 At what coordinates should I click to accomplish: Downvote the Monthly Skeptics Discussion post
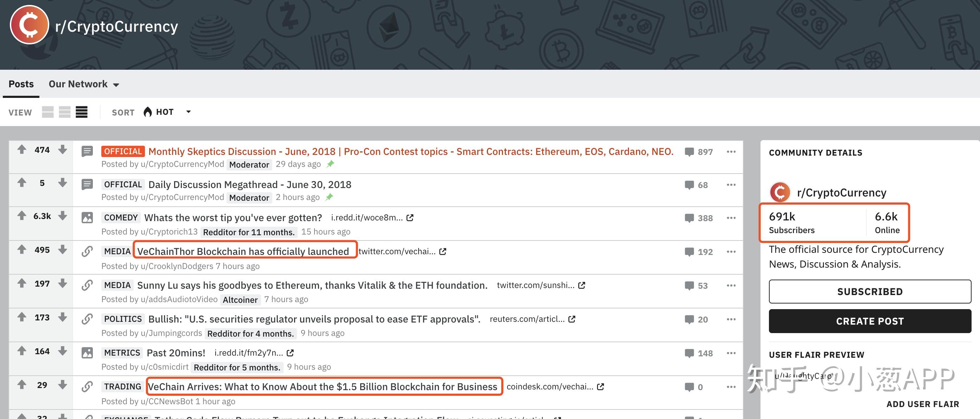63,149
